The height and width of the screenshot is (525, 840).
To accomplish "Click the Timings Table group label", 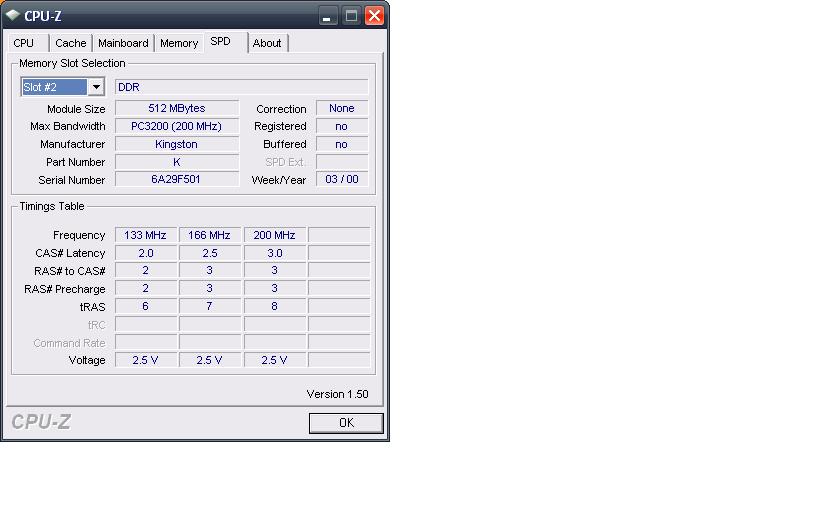I will click(52, 206).
